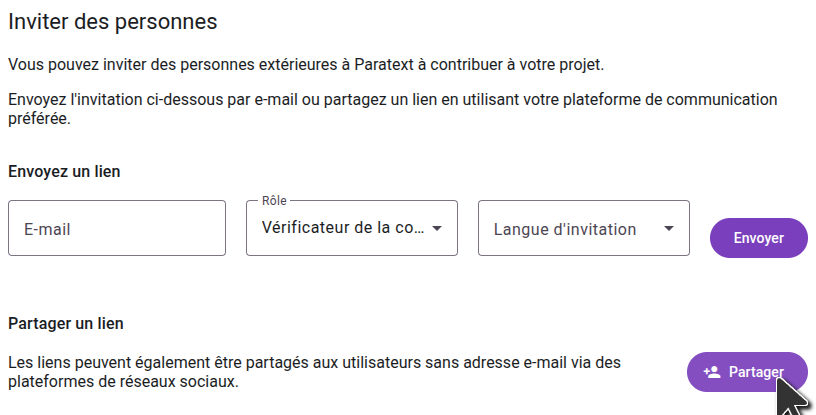Viewport: 816px width, 415px height.
Task: Click the plateformes de réseaux sociaux text
Action: pos(123,381)
